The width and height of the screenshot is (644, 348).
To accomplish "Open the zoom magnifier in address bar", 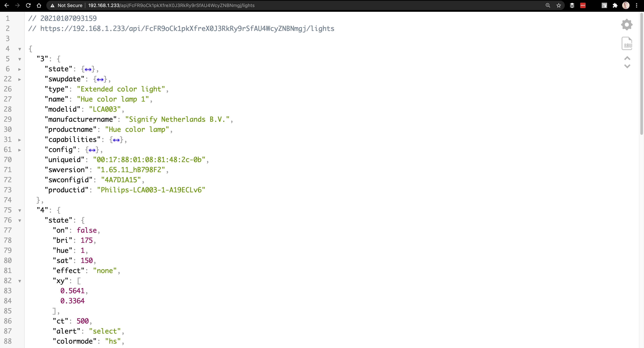I will [548, 5].
